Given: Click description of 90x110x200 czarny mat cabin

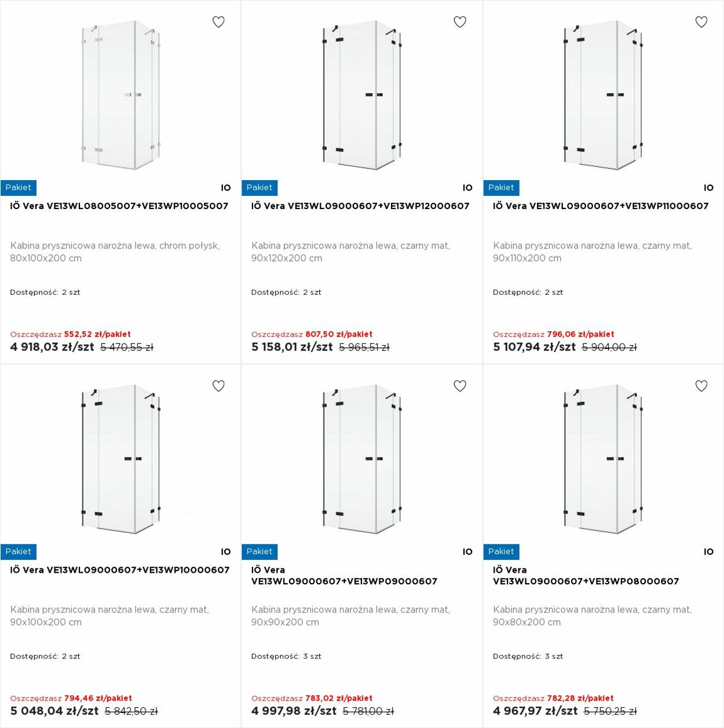Looking at the screenshot, I should coord(593,252).
